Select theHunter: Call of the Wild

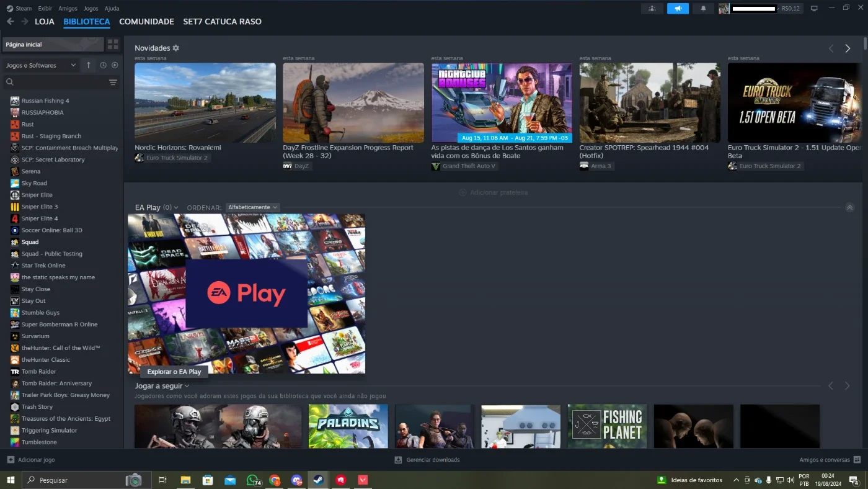60,348
